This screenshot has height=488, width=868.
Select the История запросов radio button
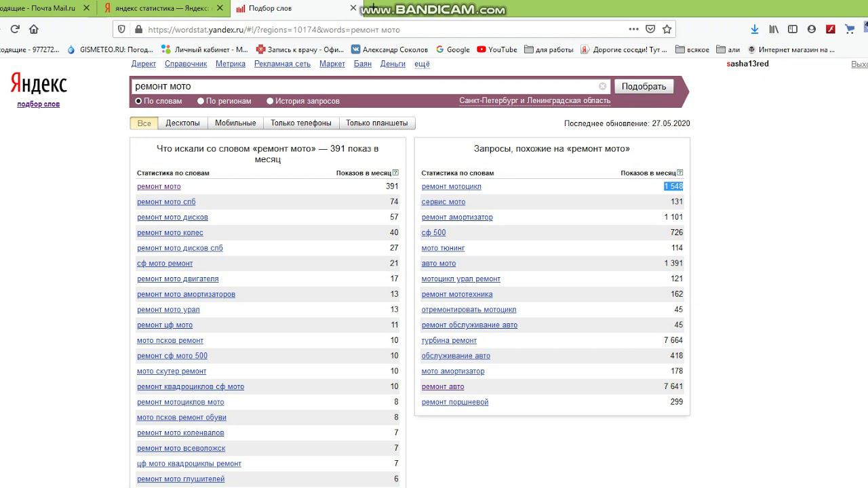coord(270,101)
